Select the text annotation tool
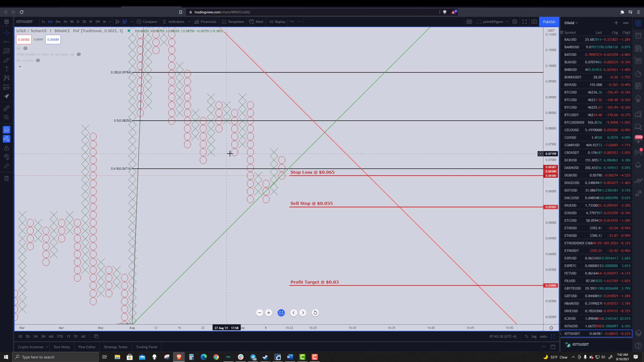The height and width of the screenshot is (362, 644). coord(7,69)
